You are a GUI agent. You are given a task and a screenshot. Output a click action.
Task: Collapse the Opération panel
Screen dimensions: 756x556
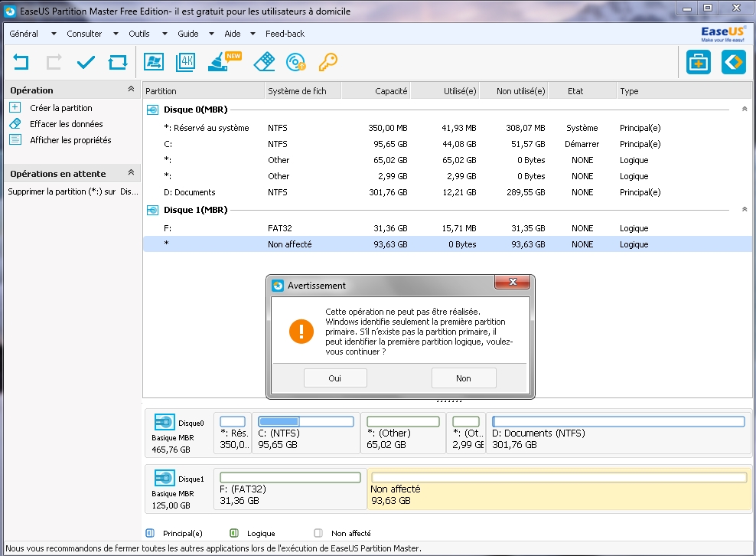click(131, 90)
